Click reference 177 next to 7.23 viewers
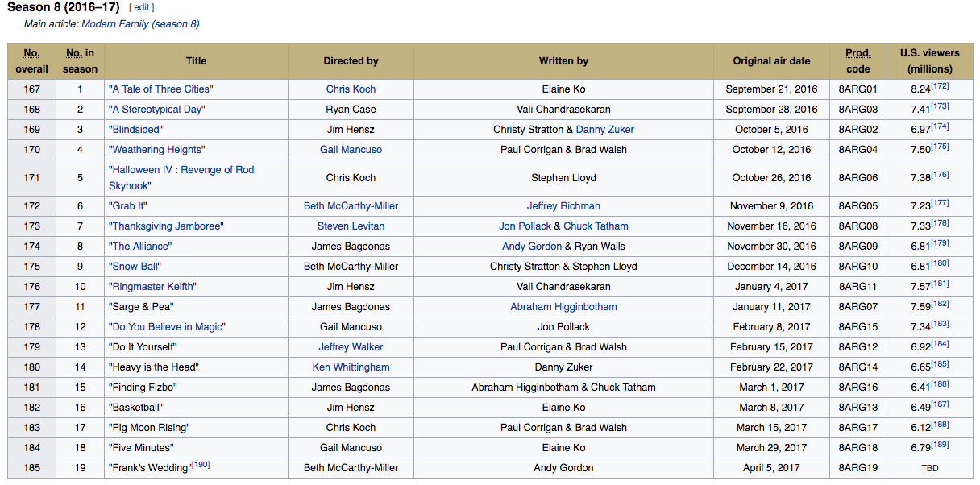The width and height of the screenshot is (980, 485). (940, 203)
